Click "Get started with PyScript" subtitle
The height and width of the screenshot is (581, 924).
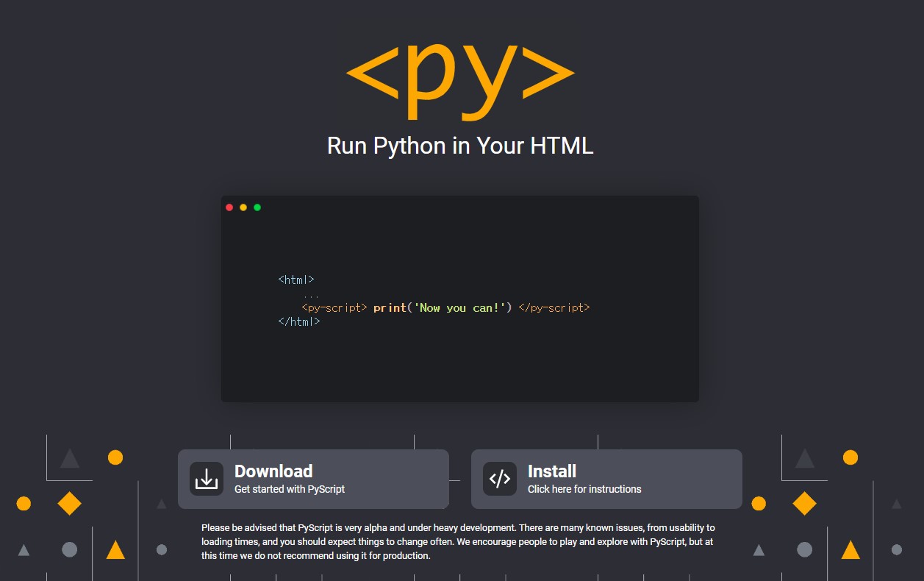290,489
